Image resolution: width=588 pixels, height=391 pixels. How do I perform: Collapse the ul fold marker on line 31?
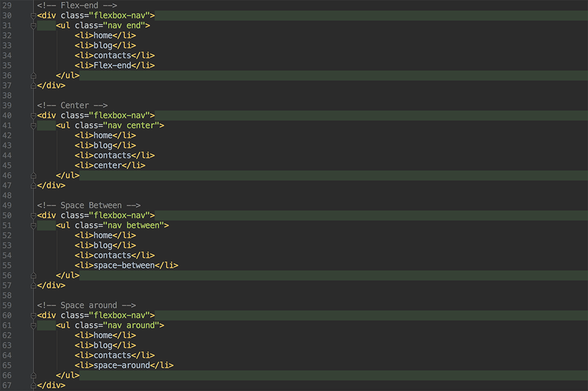(x=34, y=26)
